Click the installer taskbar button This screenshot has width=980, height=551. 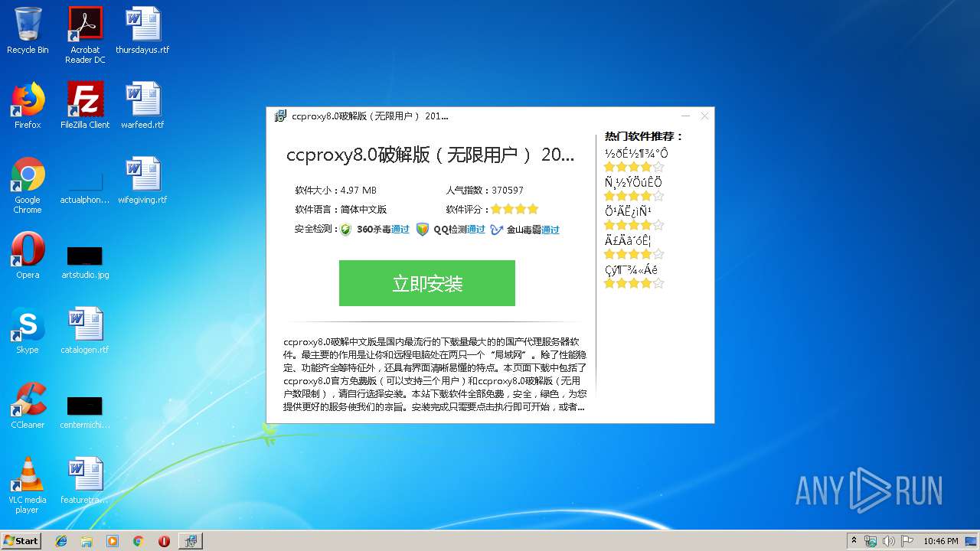[x=191, y=541]
